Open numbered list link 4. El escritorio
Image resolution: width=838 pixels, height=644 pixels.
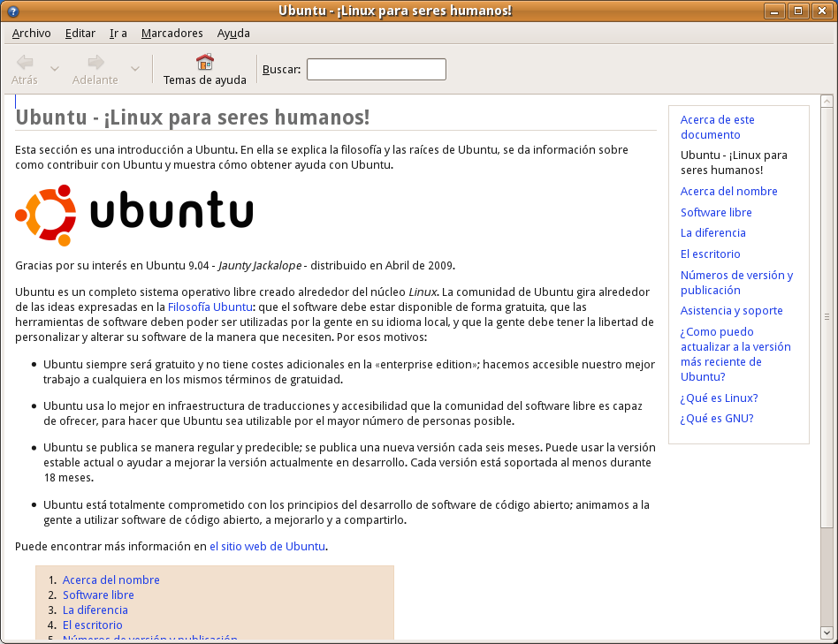(x=93, y=625)
